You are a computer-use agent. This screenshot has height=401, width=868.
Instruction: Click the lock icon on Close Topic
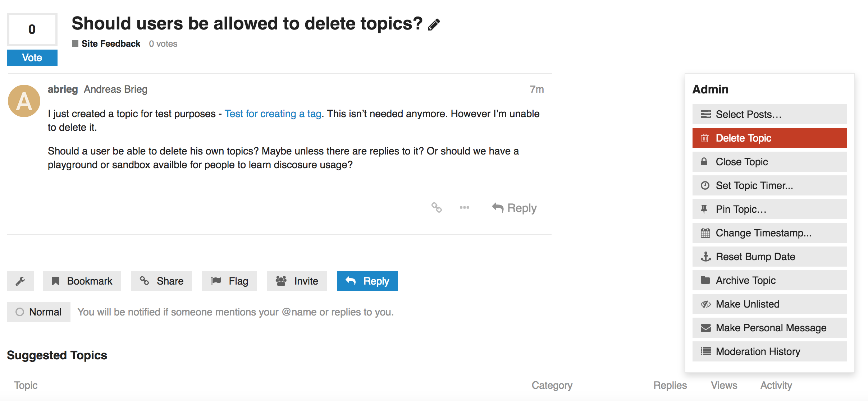704,162
